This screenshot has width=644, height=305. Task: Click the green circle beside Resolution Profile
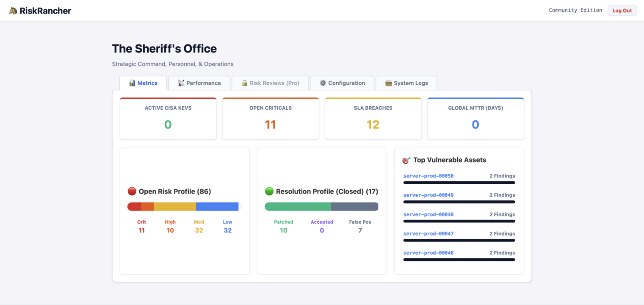[x=269, y=191]
